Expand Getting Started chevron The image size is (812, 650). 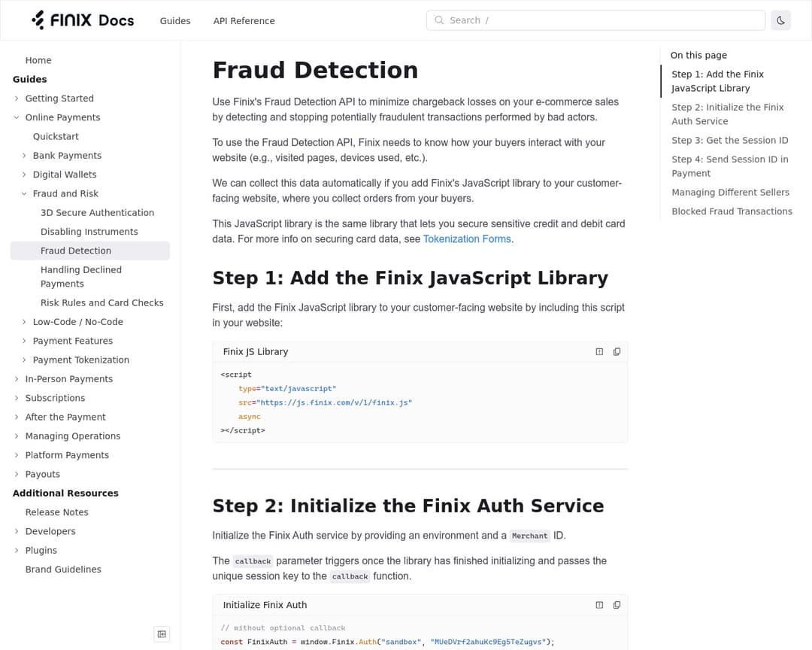coord(17,99)
